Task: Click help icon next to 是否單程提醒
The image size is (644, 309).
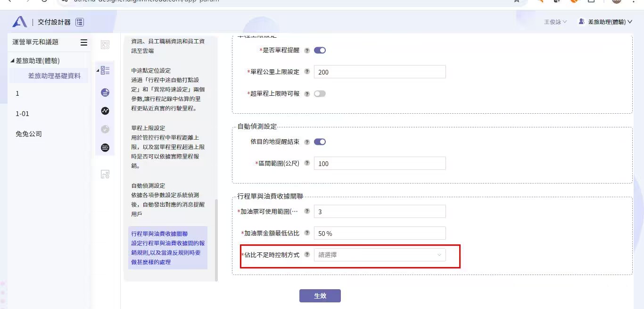Action: [x=307, y=50]
